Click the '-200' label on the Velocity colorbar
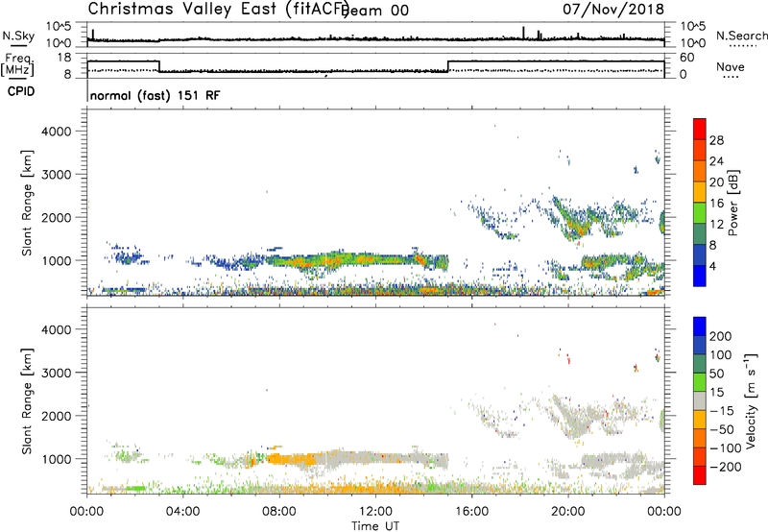Image resolution: width=768 pixels, height=532 pixels. (x=726, y=467)
